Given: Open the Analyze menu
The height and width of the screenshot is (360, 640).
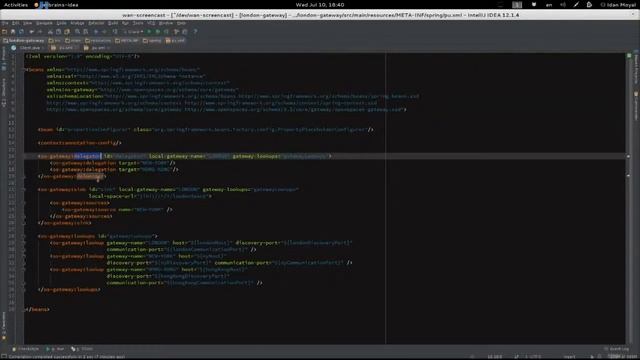Looking at the screenshot, I should [77, 23].
